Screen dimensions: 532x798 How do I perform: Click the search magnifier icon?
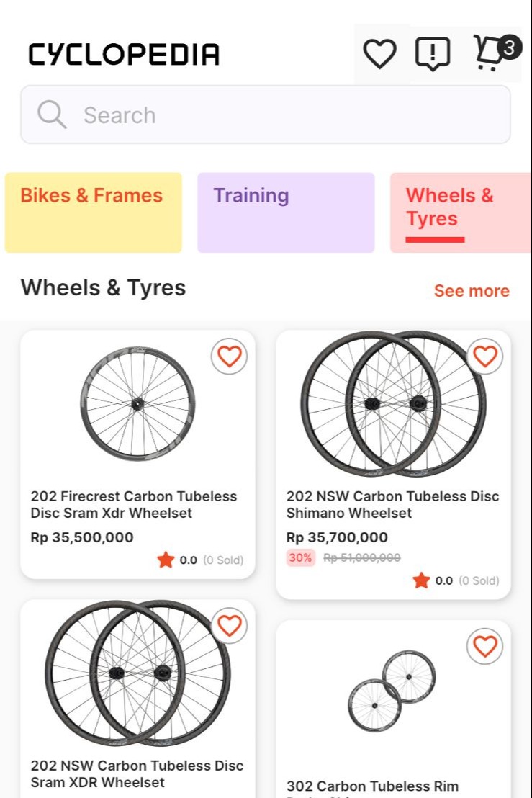point(52,115)
